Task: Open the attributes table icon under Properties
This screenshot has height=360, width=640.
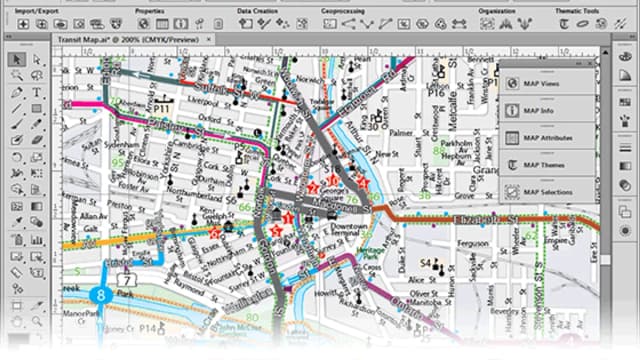Action: pyautogui.click(x=162, y=24)
